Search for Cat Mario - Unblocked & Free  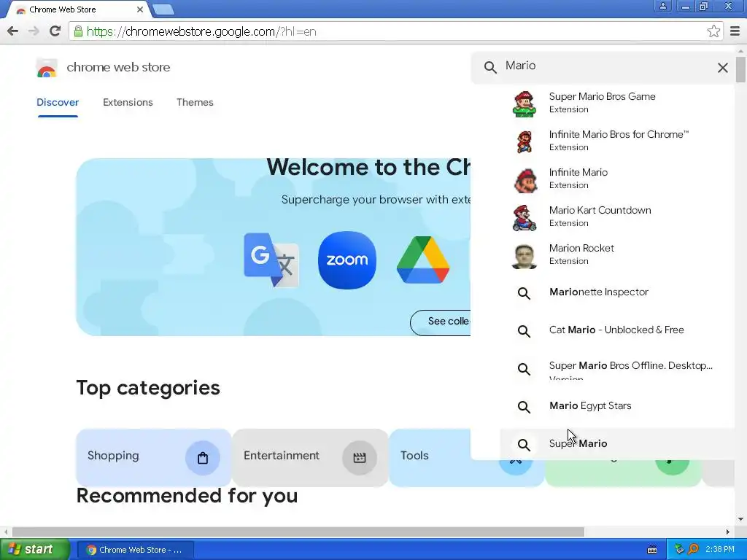click(x=616, y=330)
